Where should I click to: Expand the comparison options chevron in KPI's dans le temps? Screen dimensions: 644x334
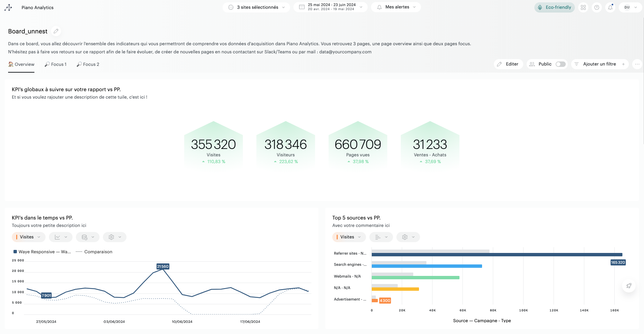coord(93,237)
